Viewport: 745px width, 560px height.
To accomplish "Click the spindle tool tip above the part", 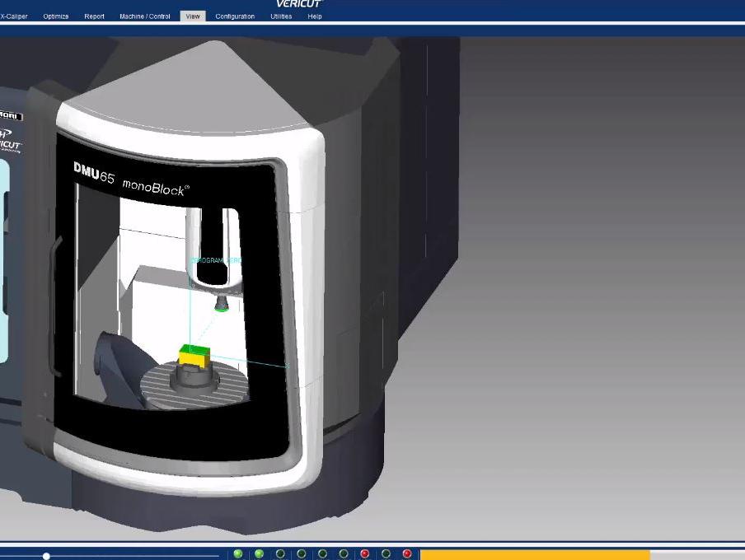I will 221,305.
